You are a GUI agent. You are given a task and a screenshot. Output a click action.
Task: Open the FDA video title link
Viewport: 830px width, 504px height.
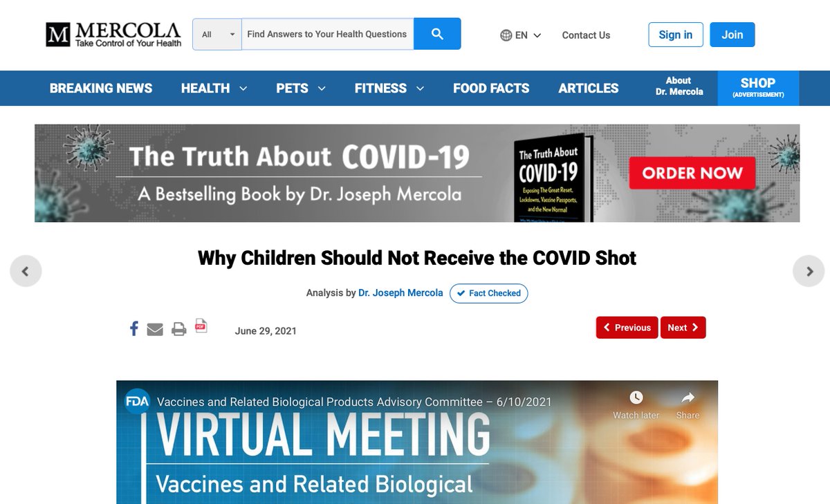(x=354, y=402)
